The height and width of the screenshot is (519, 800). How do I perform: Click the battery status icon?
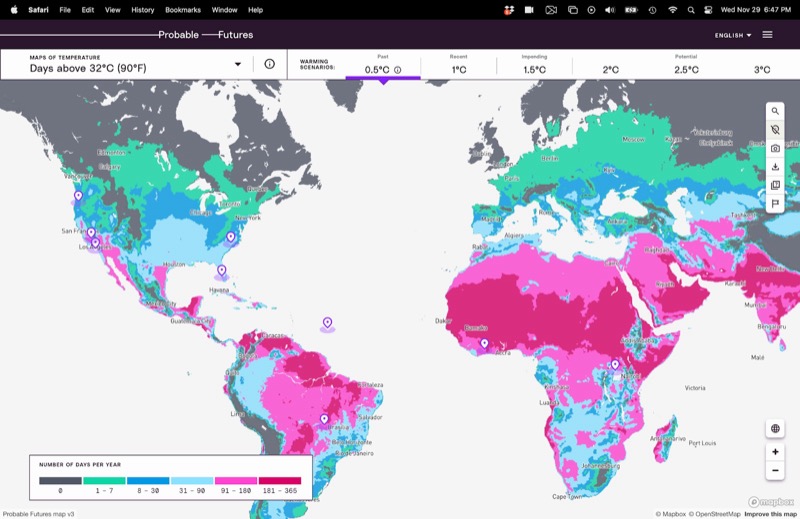pos(632,10)
